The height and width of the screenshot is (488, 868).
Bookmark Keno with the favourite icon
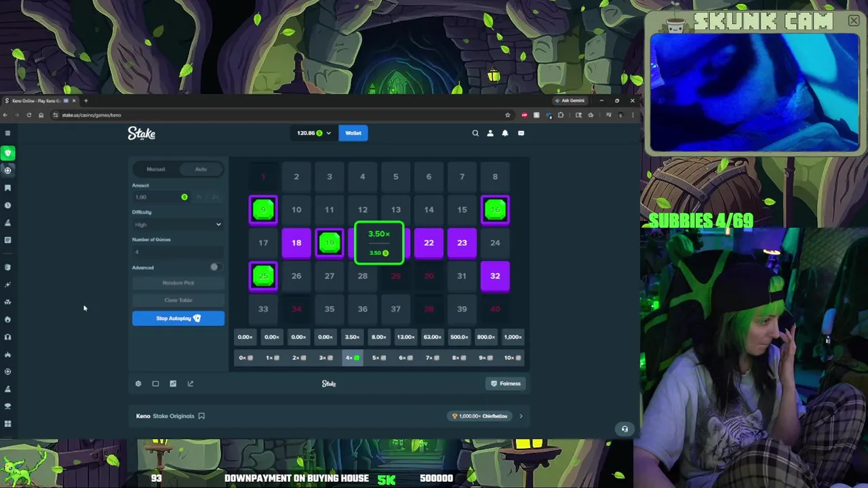(201, 416)
